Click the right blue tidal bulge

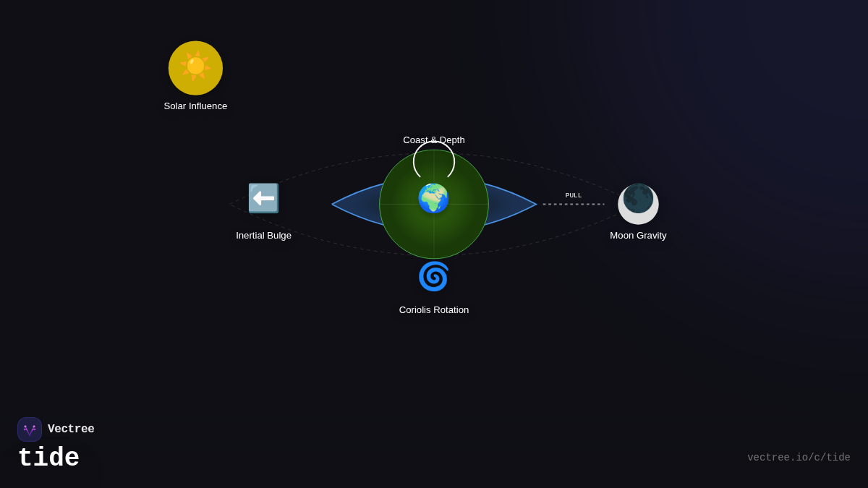click(x=510, y=205)
